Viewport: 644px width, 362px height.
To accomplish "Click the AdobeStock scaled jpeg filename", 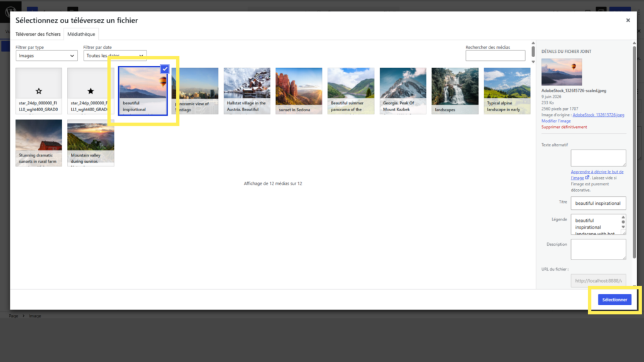I will 574,90.
